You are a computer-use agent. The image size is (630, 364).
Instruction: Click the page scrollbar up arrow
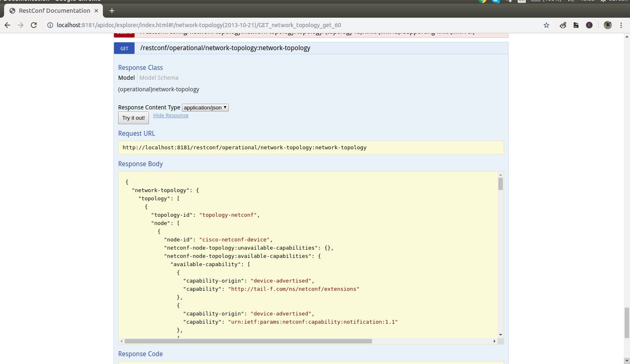[627, 37]
